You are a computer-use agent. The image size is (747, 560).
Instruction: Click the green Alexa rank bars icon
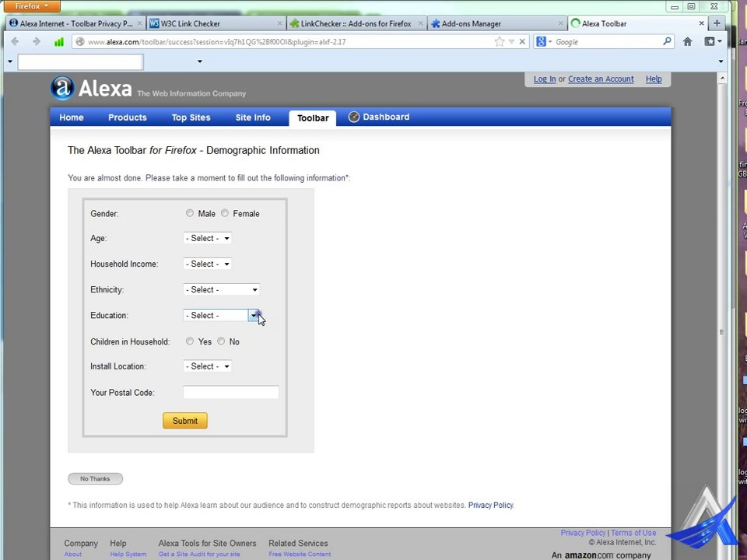tap(58, 42)
